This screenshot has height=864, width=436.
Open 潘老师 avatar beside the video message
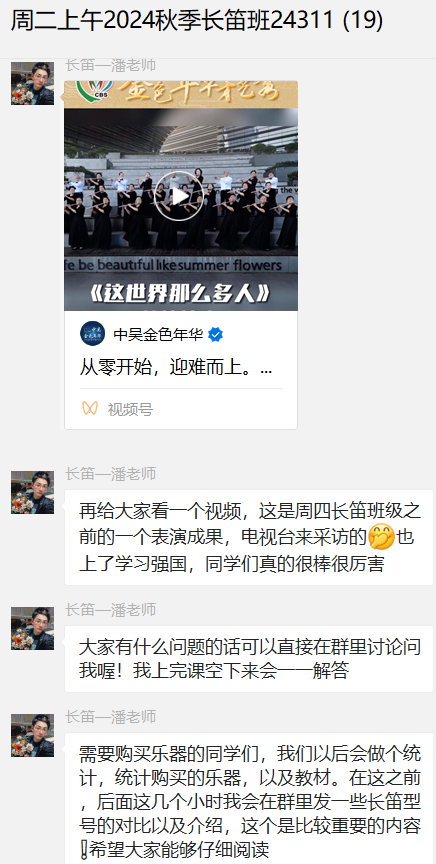33,83
